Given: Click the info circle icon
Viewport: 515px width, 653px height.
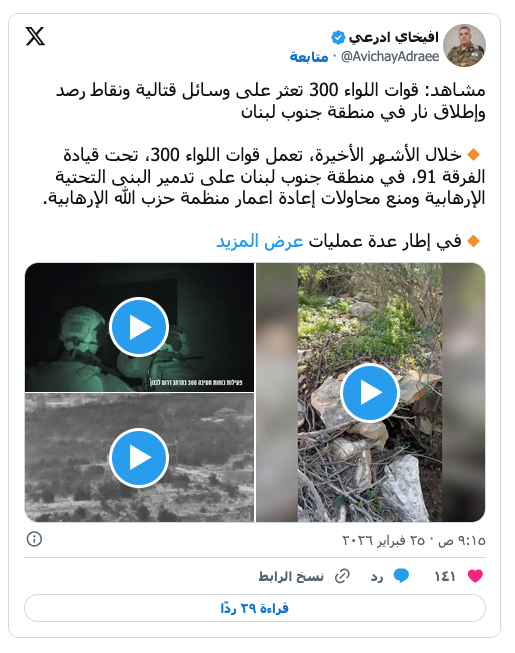Looking at the screenshot, I should pyautogui.click(x=34, y=539).
